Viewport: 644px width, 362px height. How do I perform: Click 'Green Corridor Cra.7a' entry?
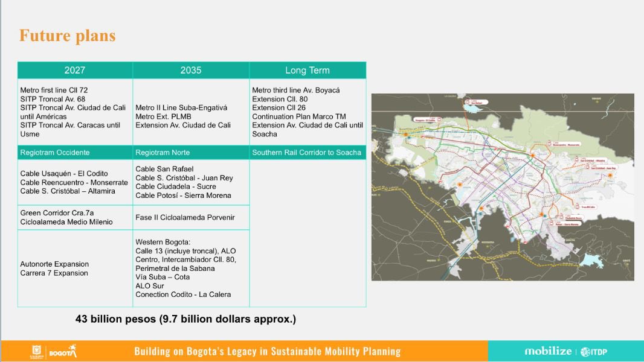(57, 213)
